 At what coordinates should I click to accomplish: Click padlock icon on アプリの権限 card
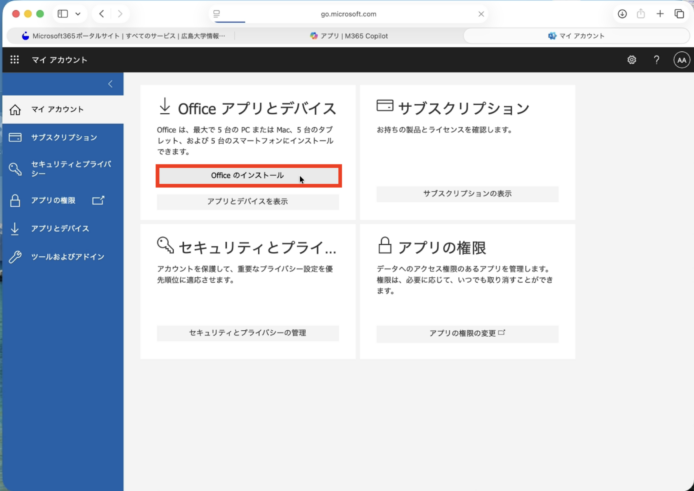point(385,245)
